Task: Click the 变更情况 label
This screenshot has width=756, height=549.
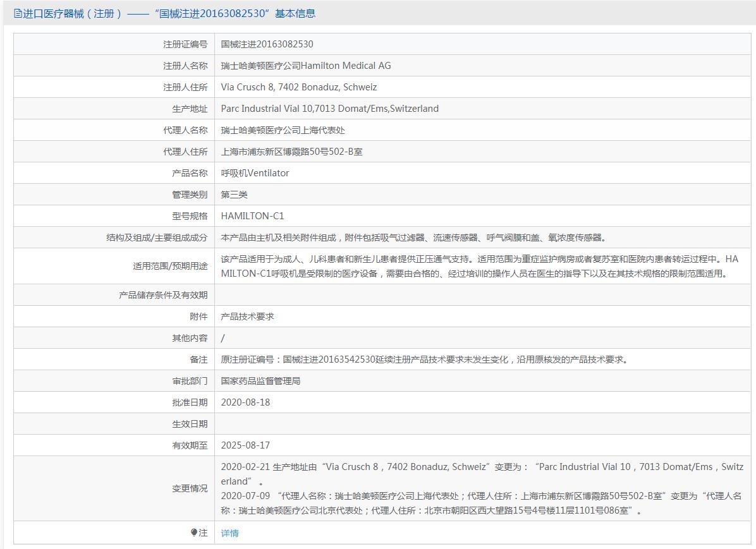Action: pyautogui.click(x=190, y=489)
